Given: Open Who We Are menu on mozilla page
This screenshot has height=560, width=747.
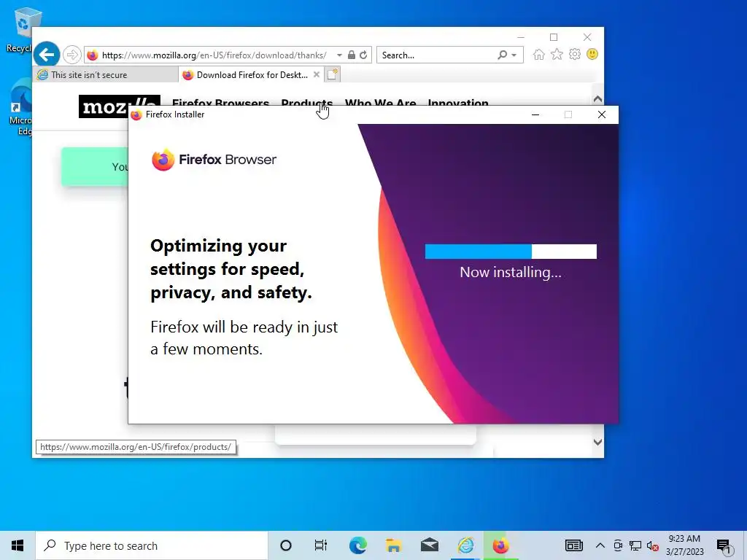Looking at the screenshot, I should [x=381, y=102].
